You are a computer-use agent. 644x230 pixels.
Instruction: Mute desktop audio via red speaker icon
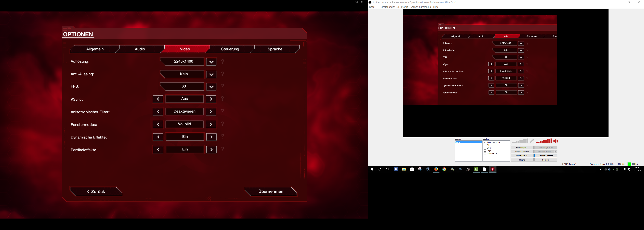555,141
